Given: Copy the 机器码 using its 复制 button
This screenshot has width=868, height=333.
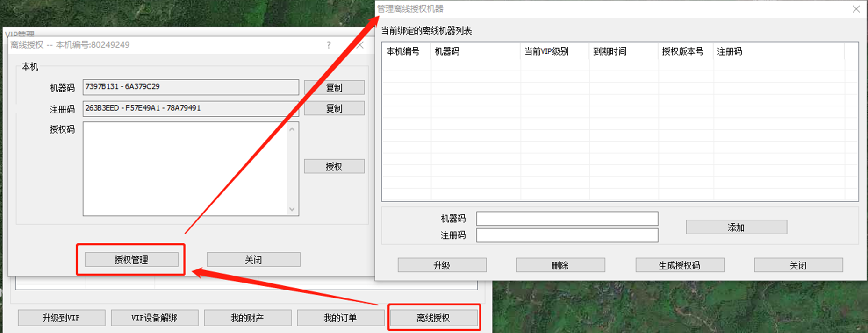Looking at the screenshot, I should [334, 87].
